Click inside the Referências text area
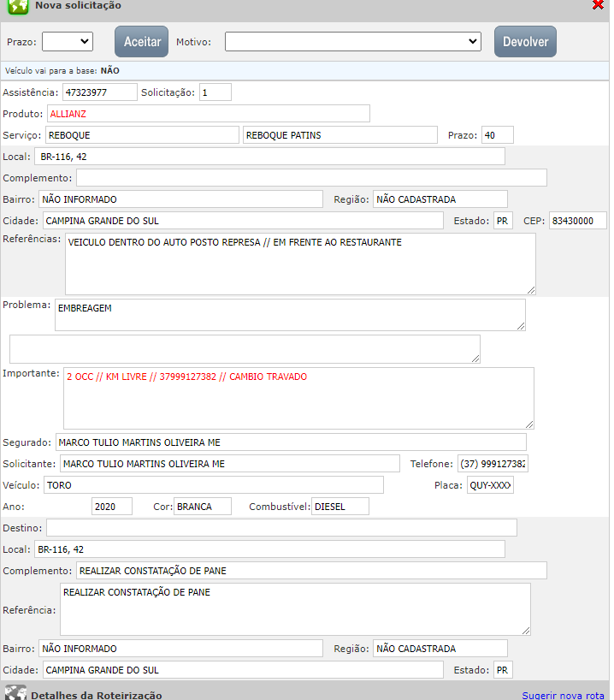This screenshot has height=700, width=614. click(300, 264)
